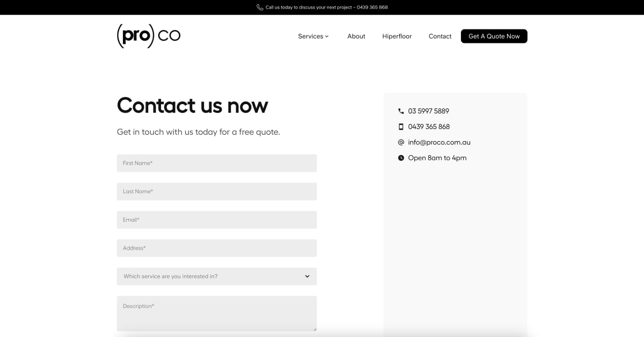The height and width of the screenshot is (337, 644).
Task: Focus the Last Name field
Action: coord(217,192)
